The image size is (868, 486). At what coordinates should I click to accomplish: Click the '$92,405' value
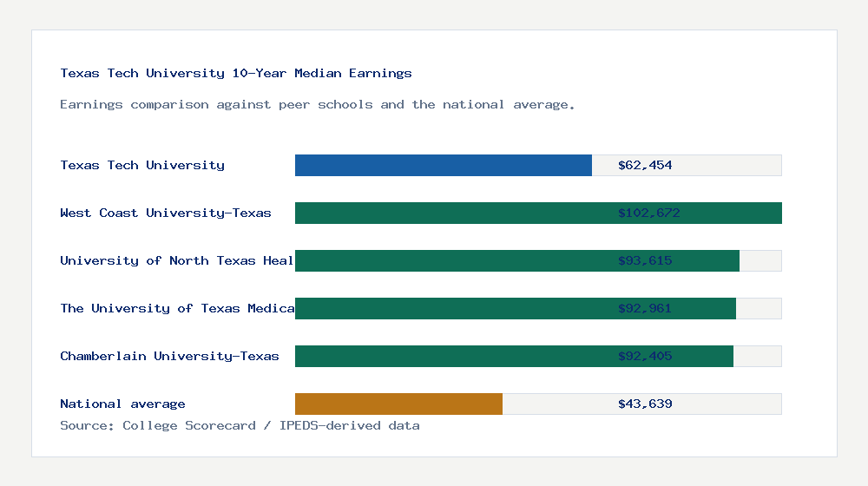coord(645,356)
